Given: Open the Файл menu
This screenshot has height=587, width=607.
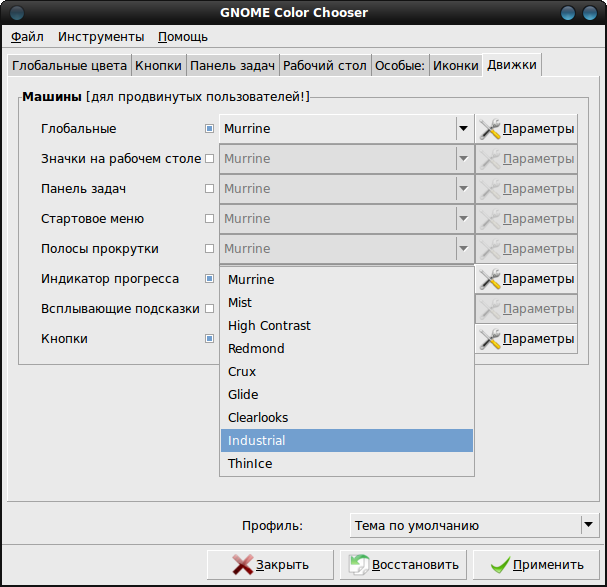Looking at the screenshot, I should click(x=27, y=37).
